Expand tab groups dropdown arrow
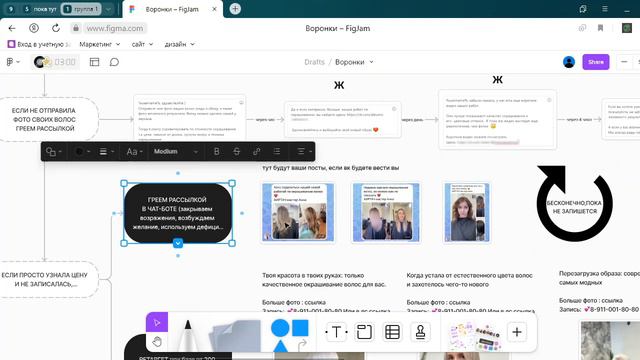Image resolution: width=640 pixels, height=360 pixels. pos(108,9)
